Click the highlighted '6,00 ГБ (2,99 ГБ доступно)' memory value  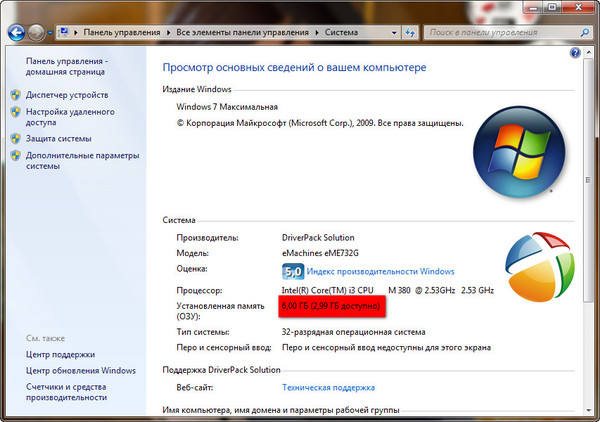pos(331,306)
